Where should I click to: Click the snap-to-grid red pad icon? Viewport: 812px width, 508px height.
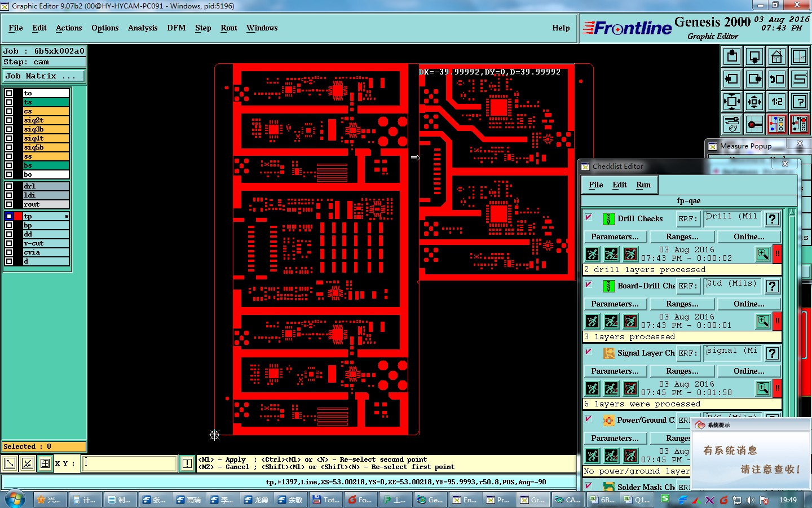754,124
